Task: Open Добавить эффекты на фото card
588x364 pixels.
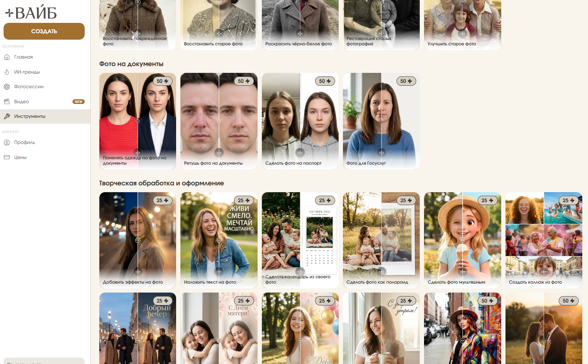Action: pos(138,240)
